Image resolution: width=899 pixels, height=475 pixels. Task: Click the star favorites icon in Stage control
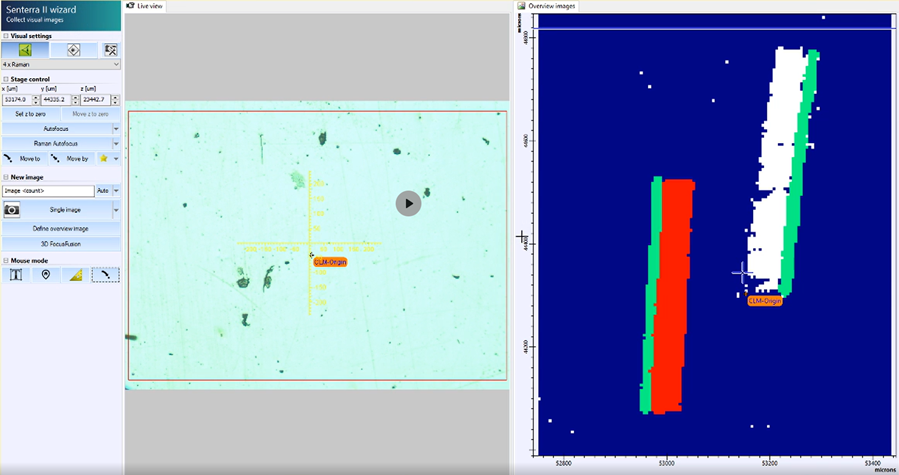103,158
